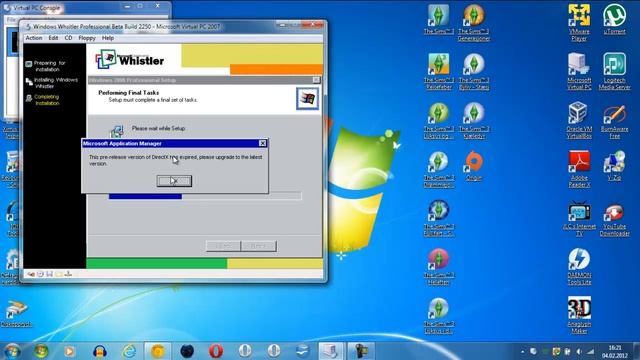Open the Oracle VM VirtualBox desktop shortcut

coord(579,120)
